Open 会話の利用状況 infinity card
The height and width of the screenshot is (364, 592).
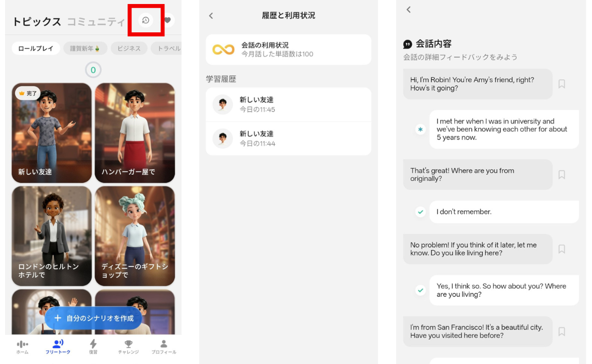[288, 50]
